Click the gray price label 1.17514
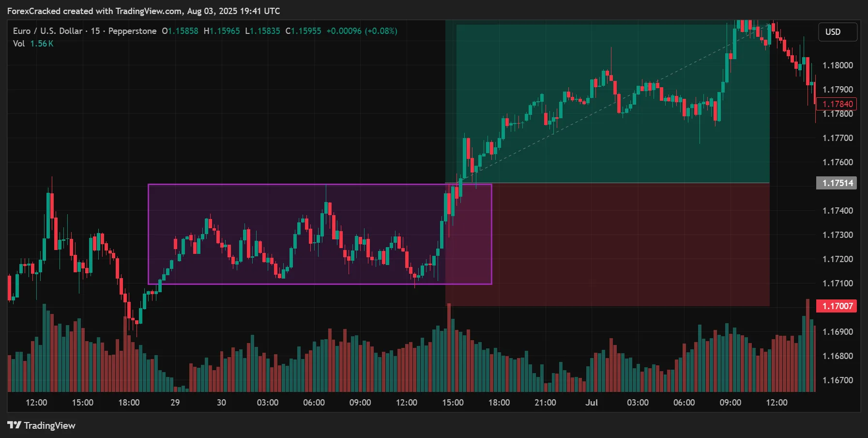 (x=836, y=183)
